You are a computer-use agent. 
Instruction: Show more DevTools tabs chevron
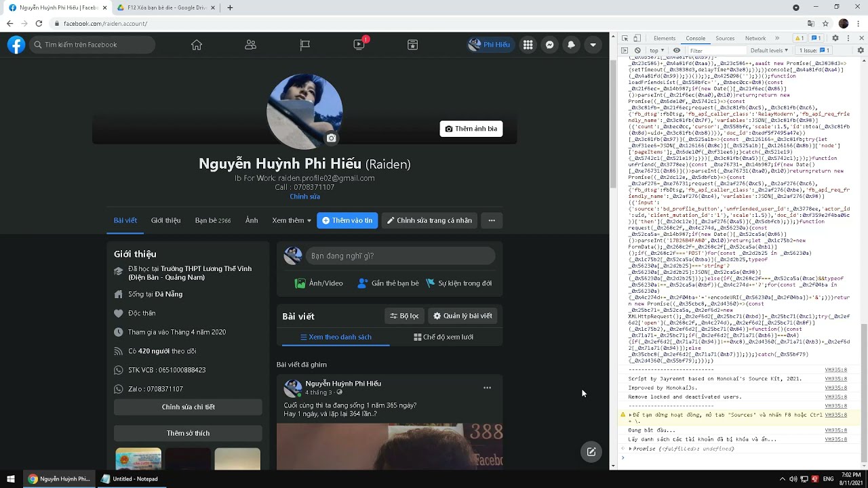(x=777, y=38)
